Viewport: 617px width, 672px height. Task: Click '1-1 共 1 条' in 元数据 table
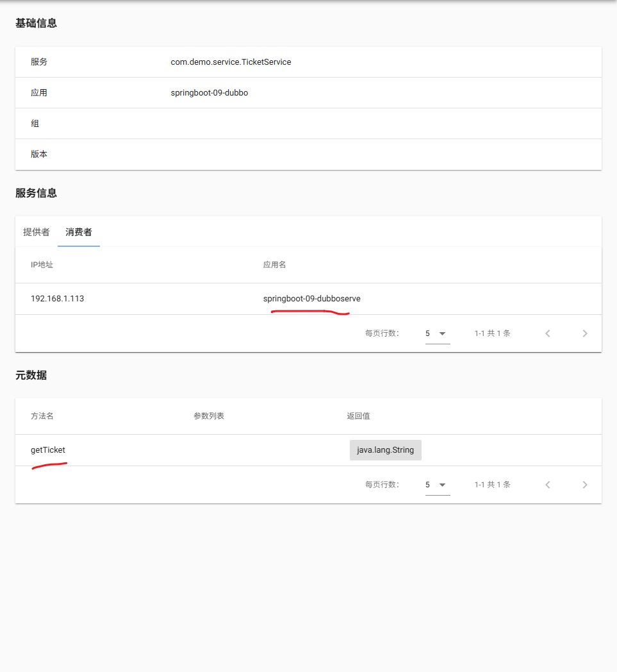[493, 485]
